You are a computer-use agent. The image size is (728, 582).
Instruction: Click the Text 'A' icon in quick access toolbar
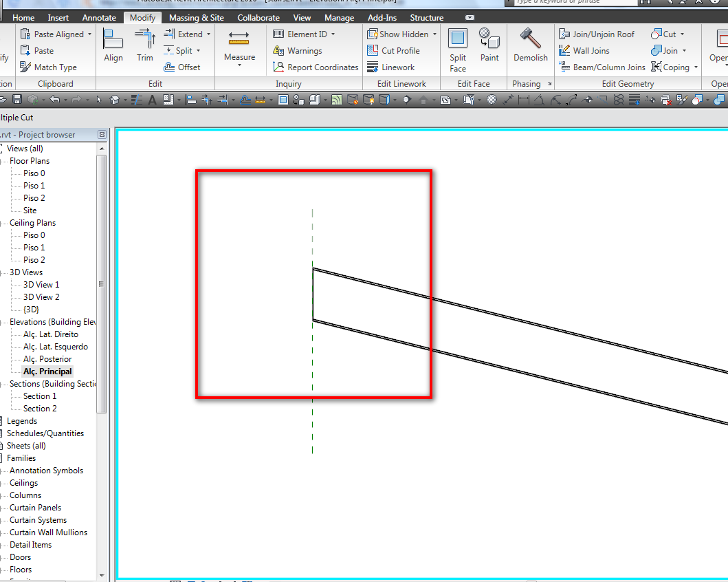pos(152,100)
